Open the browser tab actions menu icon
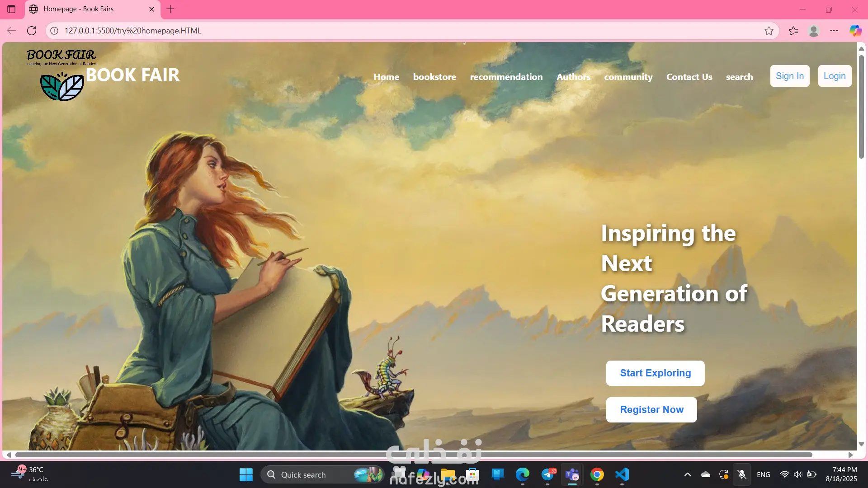 pos(11,9)
